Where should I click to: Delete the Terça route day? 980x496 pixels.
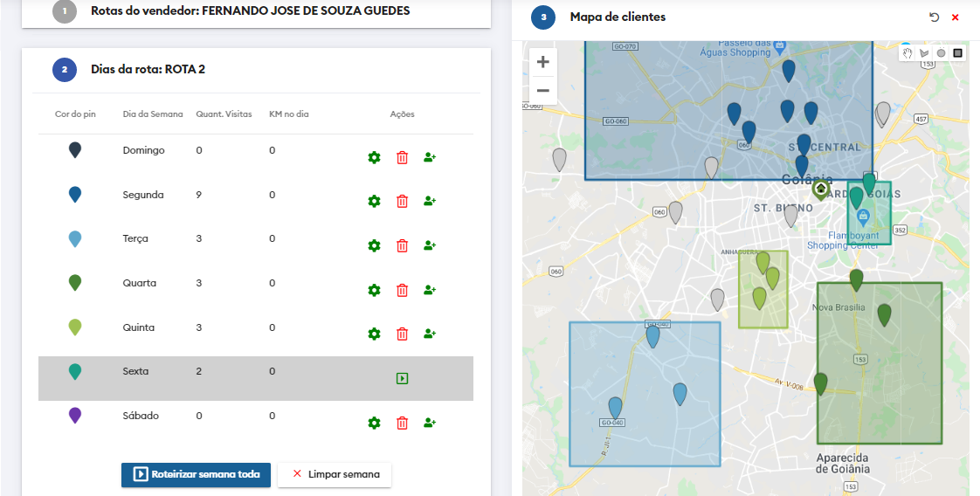click(x=402, y=246)
